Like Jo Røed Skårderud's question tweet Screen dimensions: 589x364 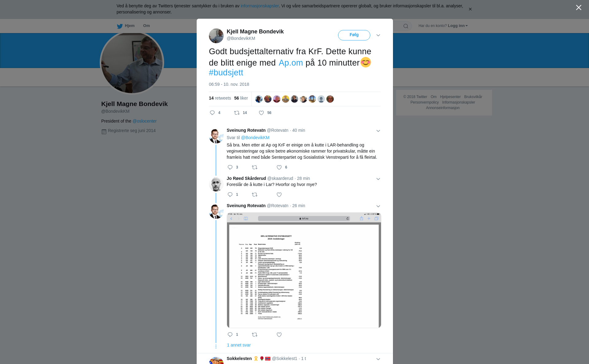(x=279, y=195)
